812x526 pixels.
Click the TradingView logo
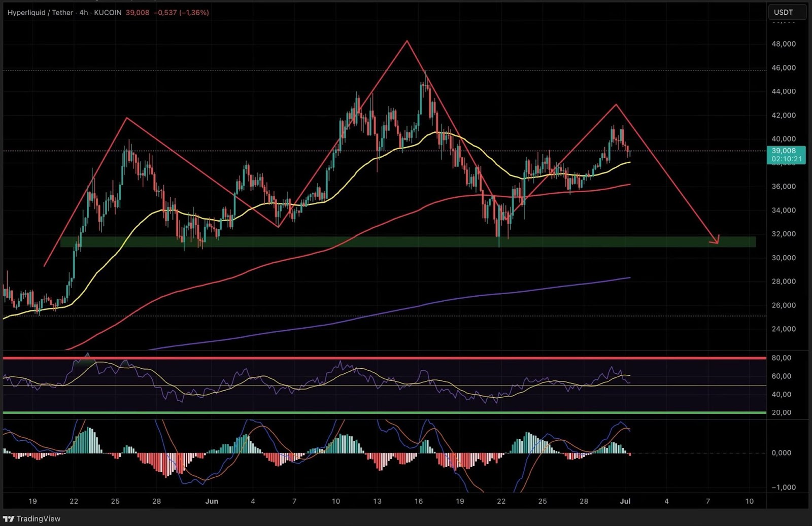31,518
